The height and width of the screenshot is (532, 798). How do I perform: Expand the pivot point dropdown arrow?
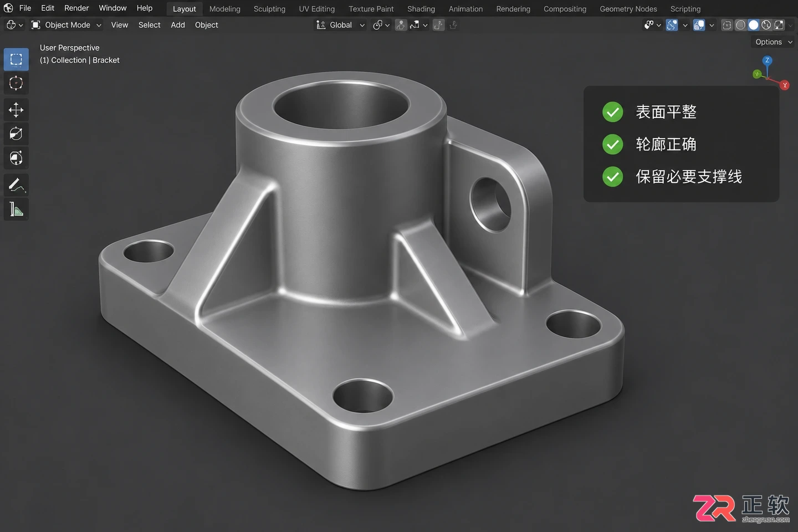click(x=387, y=25)
